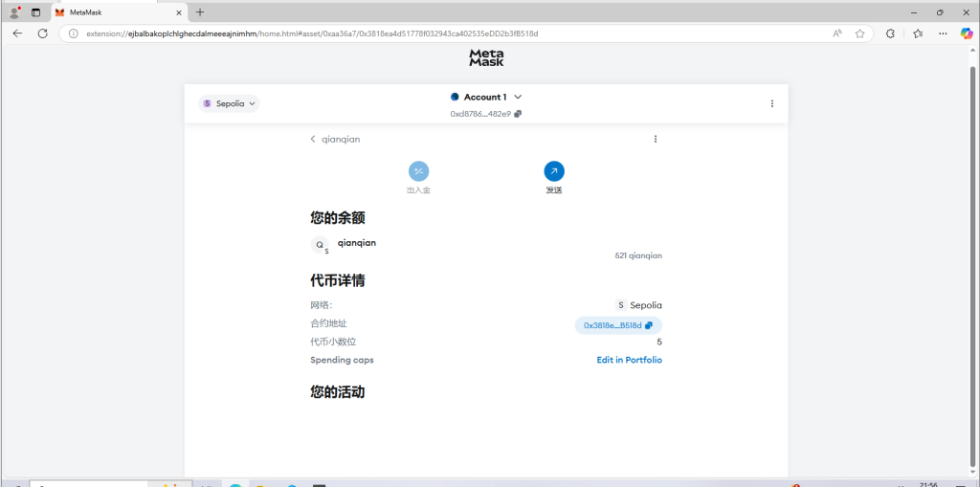This screenshot has width=980, height=487.
Task: Click the Send (发送) arrow button
Action: 554,171
